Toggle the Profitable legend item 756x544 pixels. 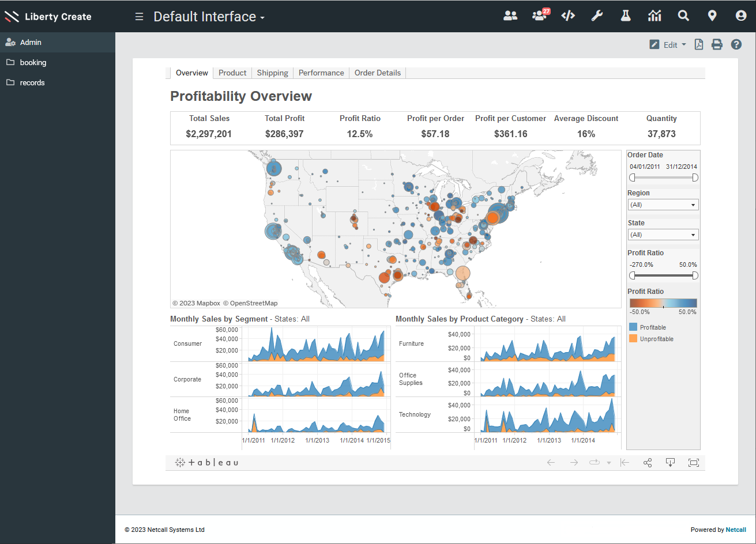point(653,327)
